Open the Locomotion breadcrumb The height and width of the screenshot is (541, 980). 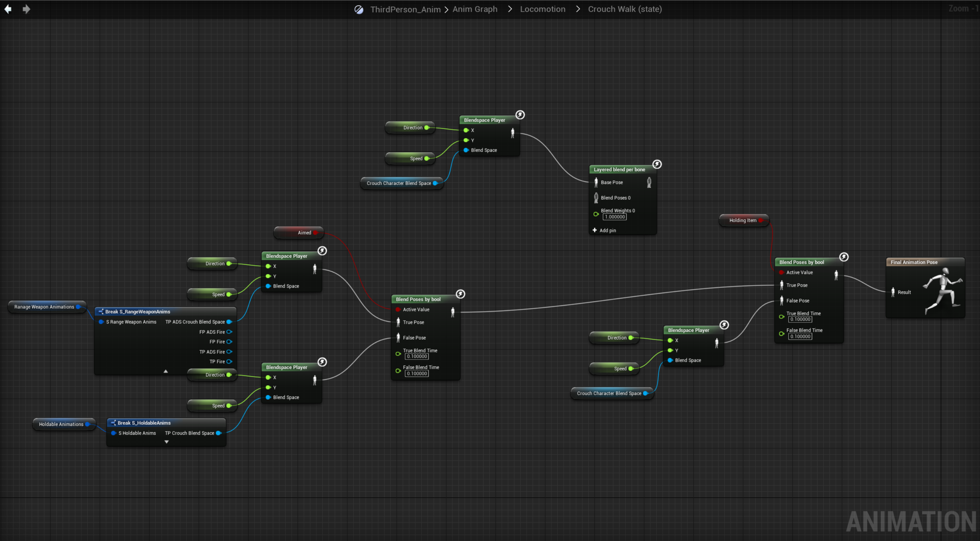(x=542, y=9)
